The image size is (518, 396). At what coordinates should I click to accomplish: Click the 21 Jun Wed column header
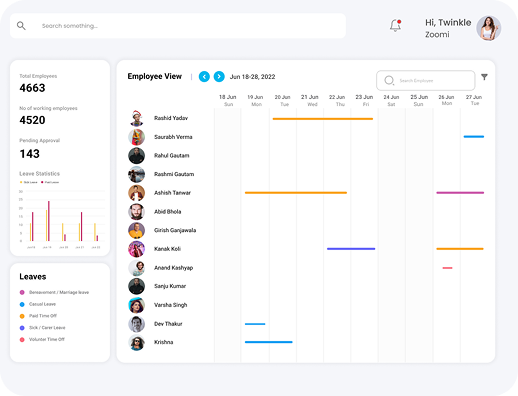310,100
